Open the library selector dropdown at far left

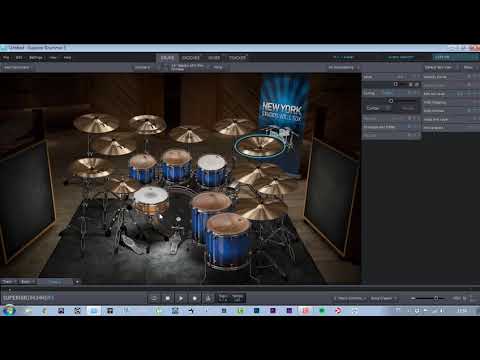coord(17,67)
